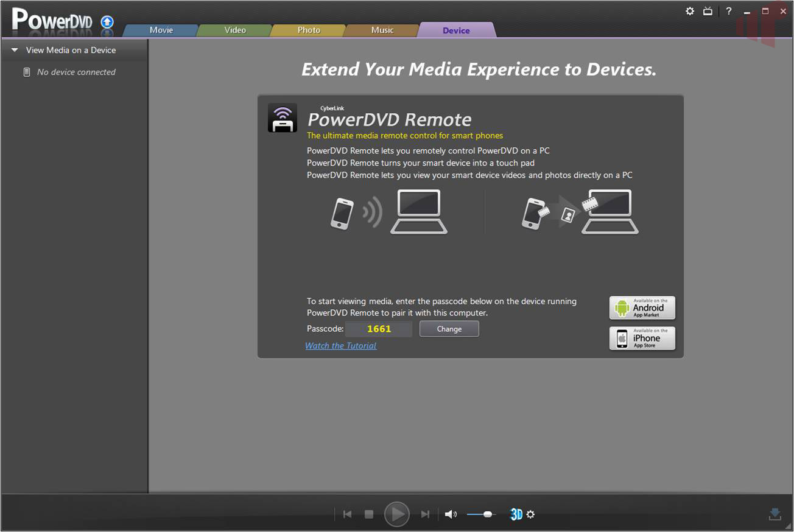This screenshot has width=794, height=532.
Task: Click the passcode field showing 1661
Action: pyautogui.click(x=379, y=329)
